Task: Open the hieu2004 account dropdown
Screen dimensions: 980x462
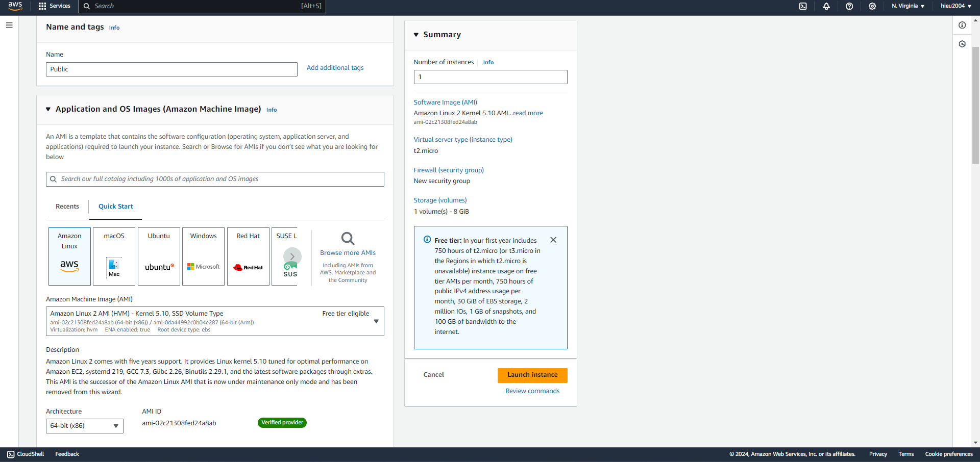Action: (x=956, y=6)
